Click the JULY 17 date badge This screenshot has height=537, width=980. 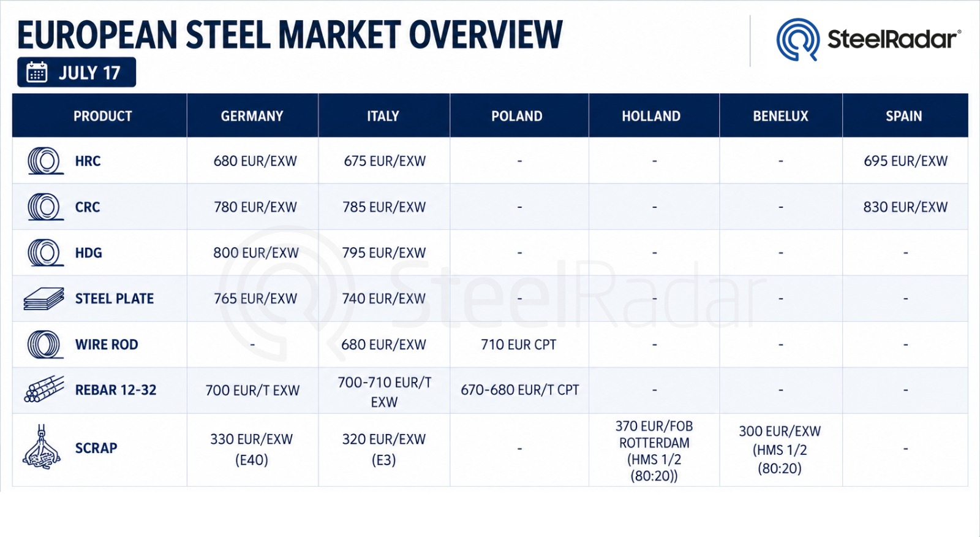[77, 72]
